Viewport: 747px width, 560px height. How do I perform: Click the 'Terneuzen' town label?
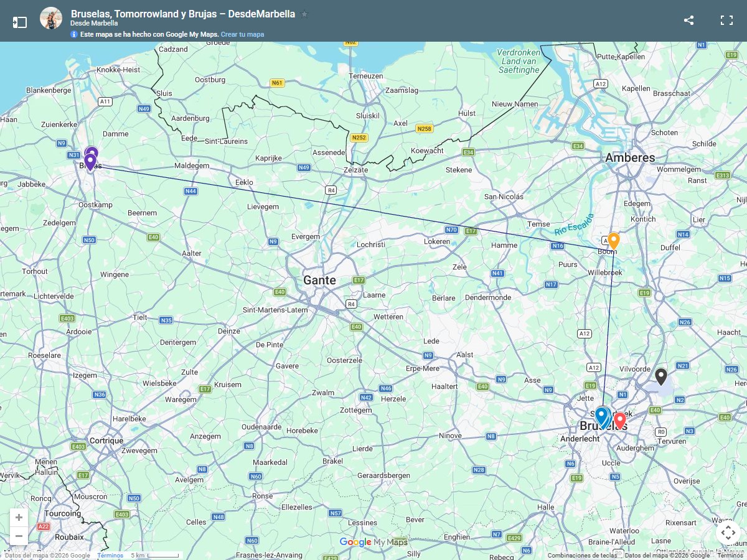(366, 76)
